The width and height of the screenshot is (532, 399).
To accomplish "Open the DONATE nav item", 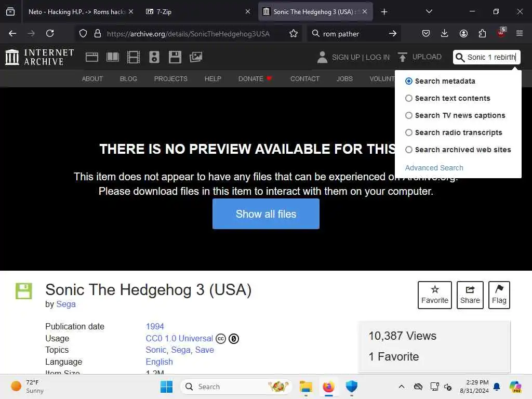I will pos(255,79).
